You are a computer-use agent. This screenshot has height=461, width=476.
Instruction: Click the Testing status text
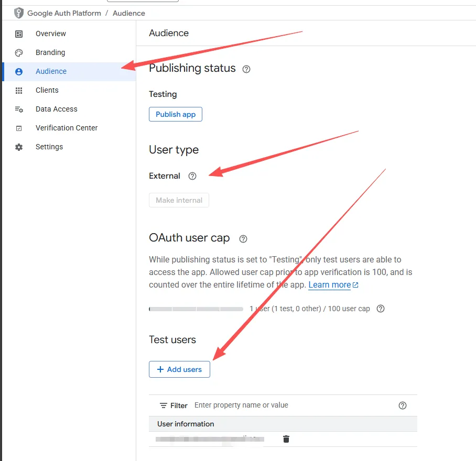click(x=163, y=94)
